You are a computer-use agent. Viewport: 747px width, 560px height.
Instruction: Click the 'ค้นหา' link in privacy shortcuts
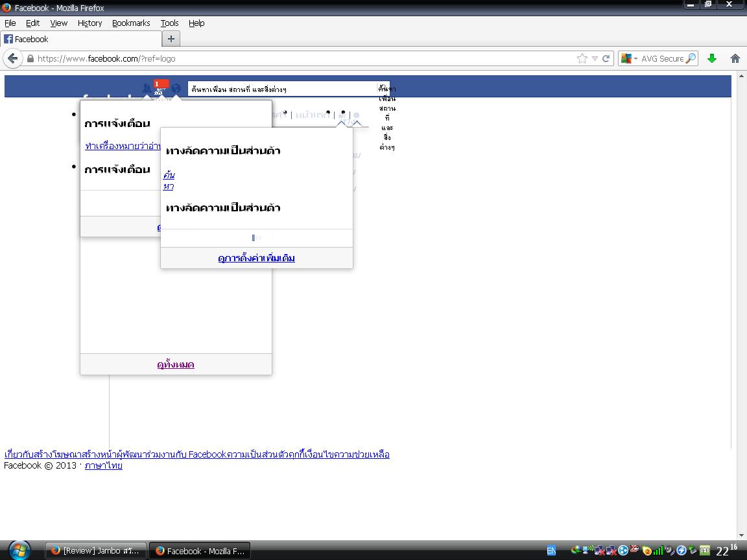point(169,180)
